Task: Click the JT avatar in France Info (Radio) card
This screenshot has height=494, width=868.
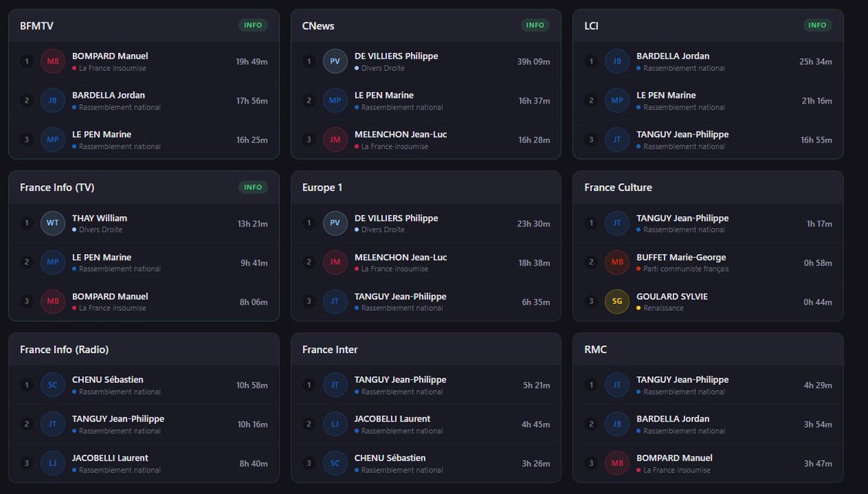Action: click(x=53, y=424)
